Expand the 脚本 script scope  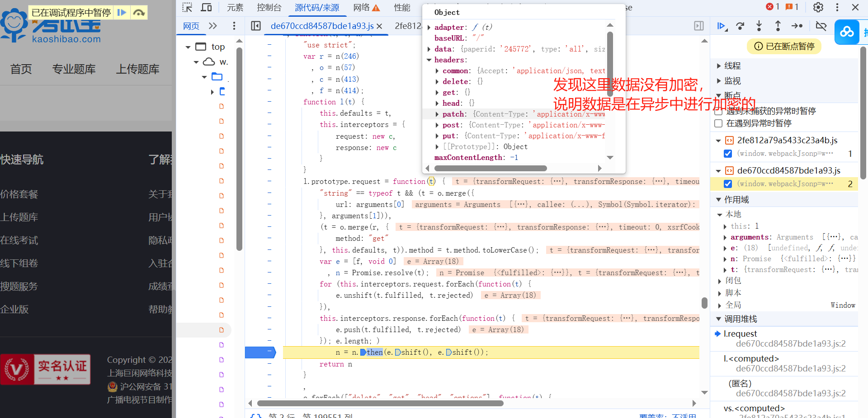(720, 293)
